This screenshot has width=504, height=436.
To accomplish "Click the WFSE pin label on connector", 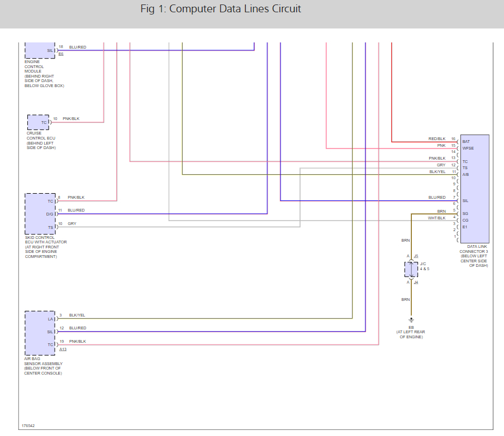I will [x=468, y=148].
